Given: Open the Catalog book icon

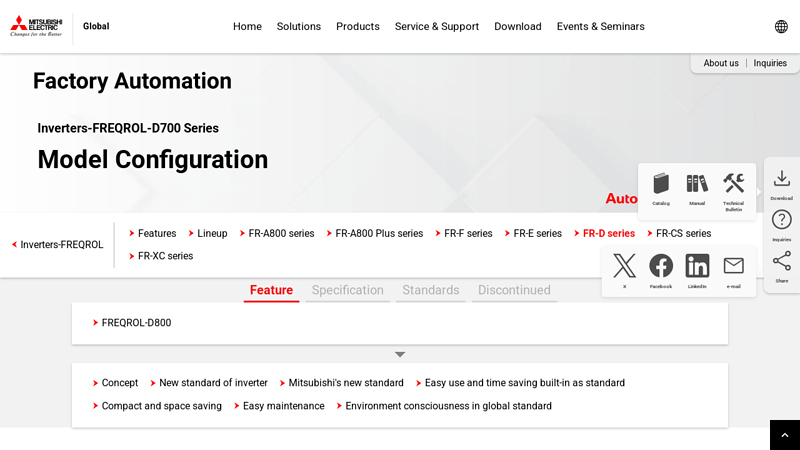Looking at the screenshot, I should tap(661, 185).
